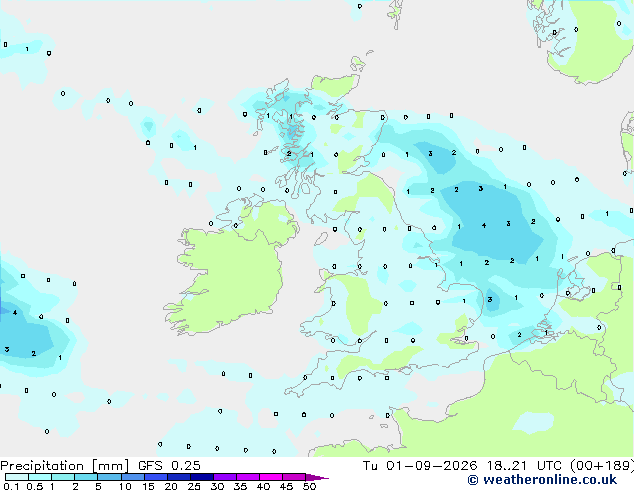Click the legend label "25"

pos(194,486)
